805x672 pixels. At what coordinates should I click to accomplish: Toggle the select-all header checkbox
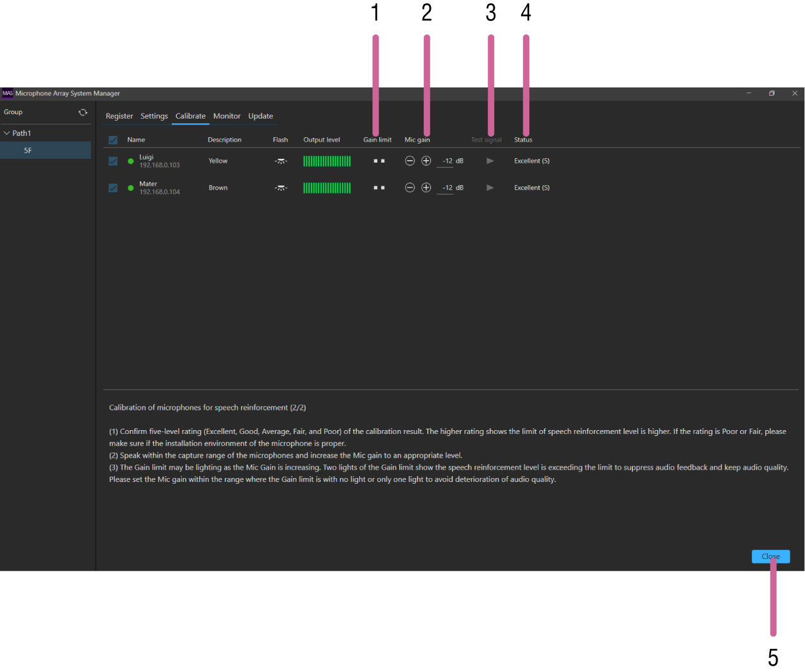[113, 140]
